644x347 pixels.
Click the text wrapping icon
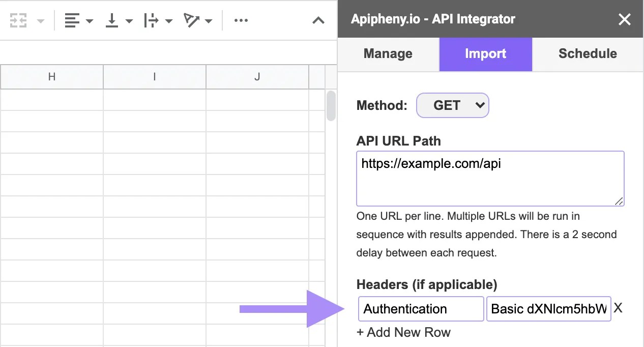(x=151, y=20)
